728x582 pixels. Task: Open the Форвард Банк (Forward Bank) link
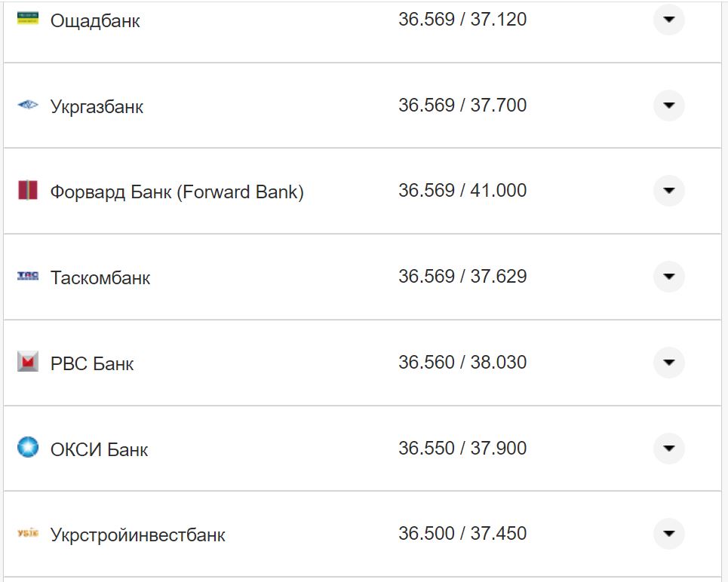tap(177, 192)
